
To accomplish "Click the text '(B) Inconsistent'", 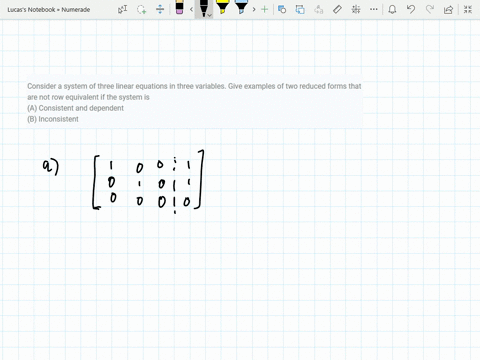I will click(x=53, y=119).
